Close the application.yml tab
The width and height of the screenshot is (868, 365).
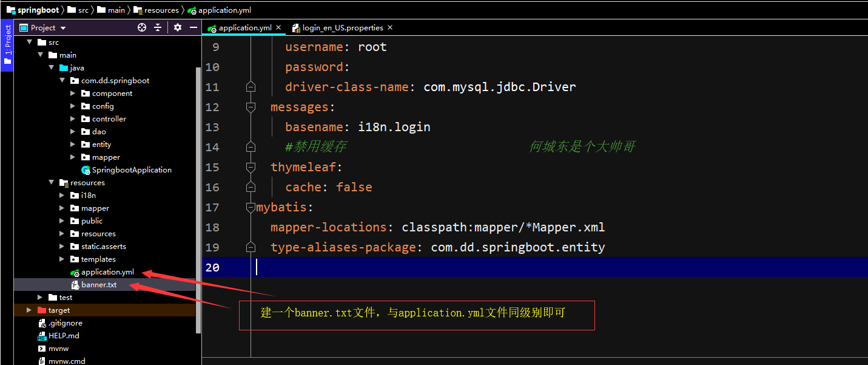click(x=278, y=27)
